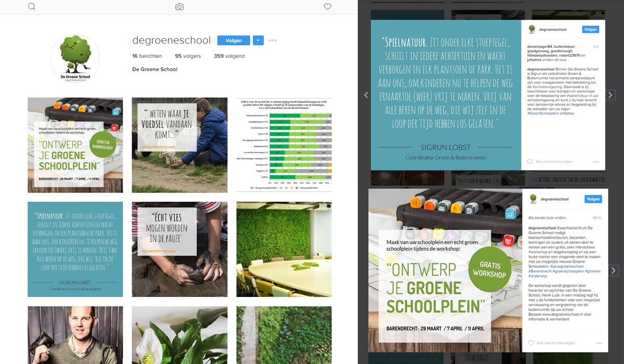Open liker robert23670's profile
The width and height of the screenshot is (624, 364).
tap(571, 56)
